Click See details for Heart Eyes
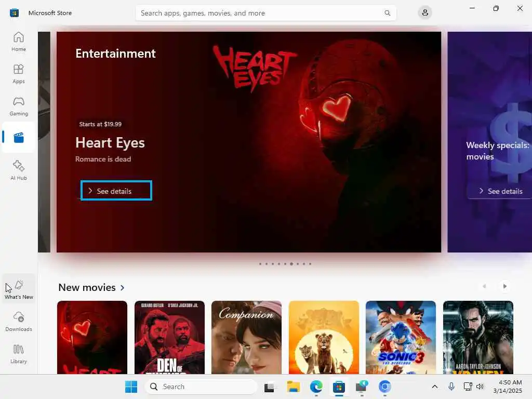Image resolution: width=532 pixels, height=399 pixels. pos(116,191)
